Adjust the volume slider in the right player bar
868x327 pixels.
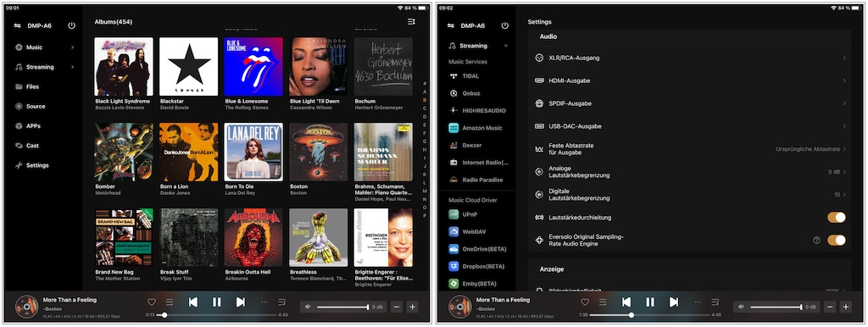(776, 307)
